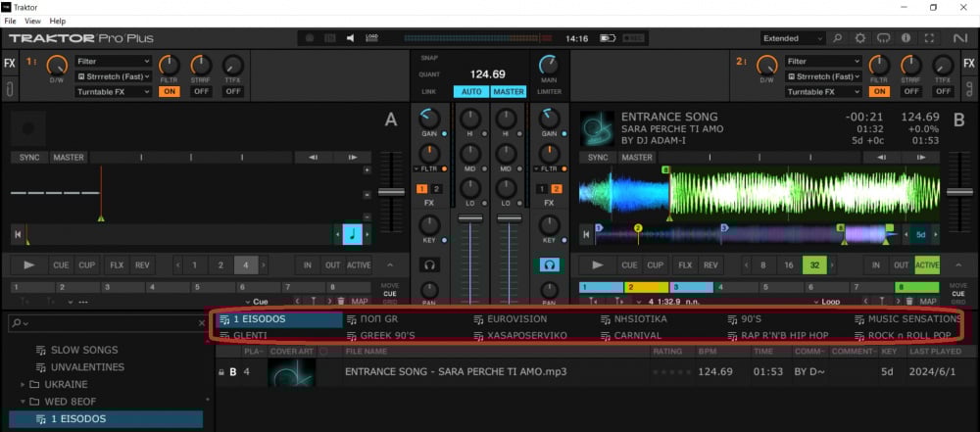Open Traktor preferences gear icon

[860, 38]
